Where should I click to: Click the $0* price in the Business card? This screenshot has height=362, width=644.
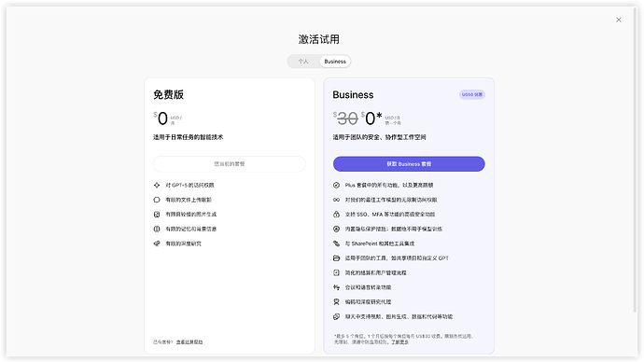pos(371,118)
